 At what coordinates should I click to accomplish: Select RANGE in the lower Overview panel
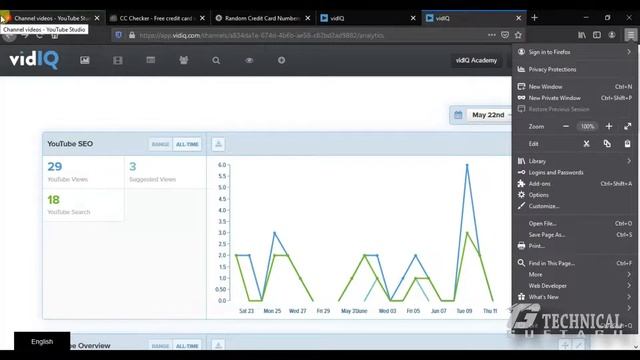[160, 346]
